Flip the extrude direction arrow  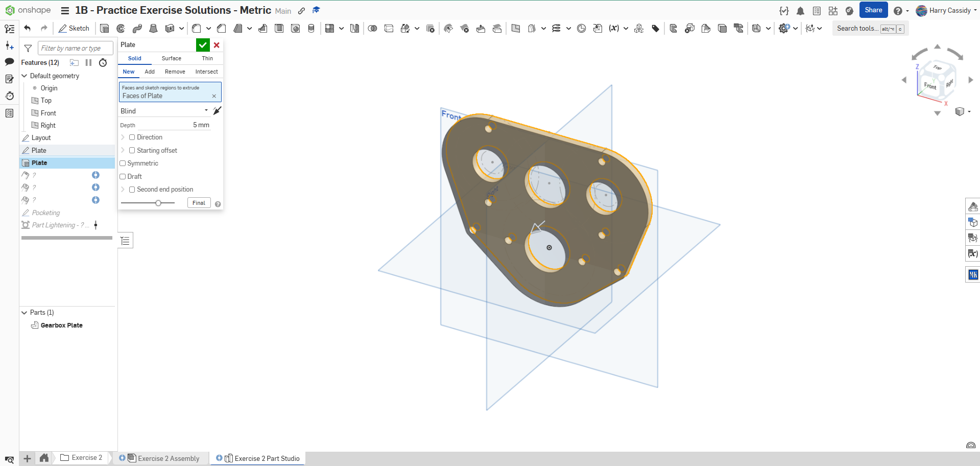point(217,111)
